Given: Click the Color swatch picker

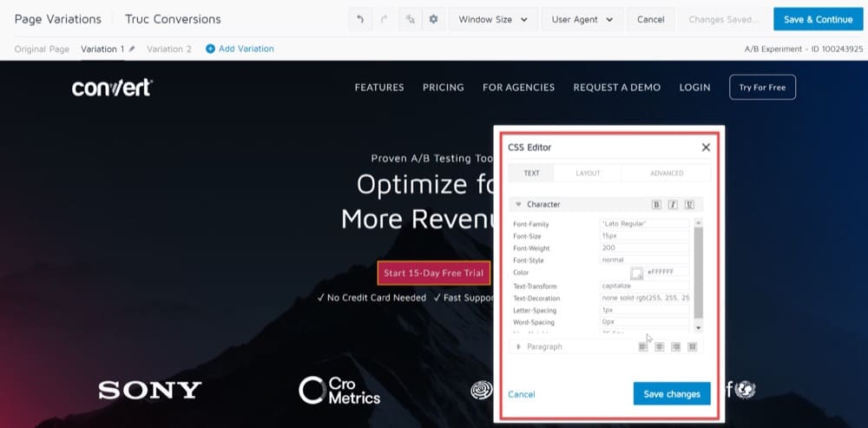Looking at the screenshot, I should pos(636,273).
